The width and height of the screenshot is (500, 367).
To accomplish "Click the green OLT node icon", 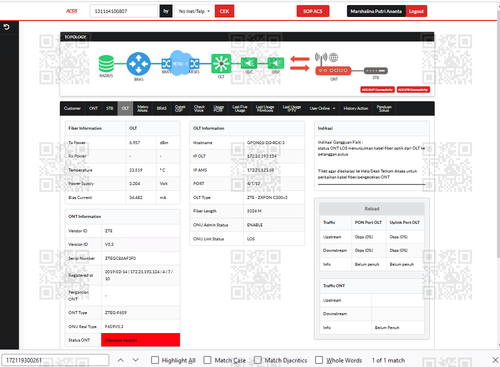I will click(221, 63).
